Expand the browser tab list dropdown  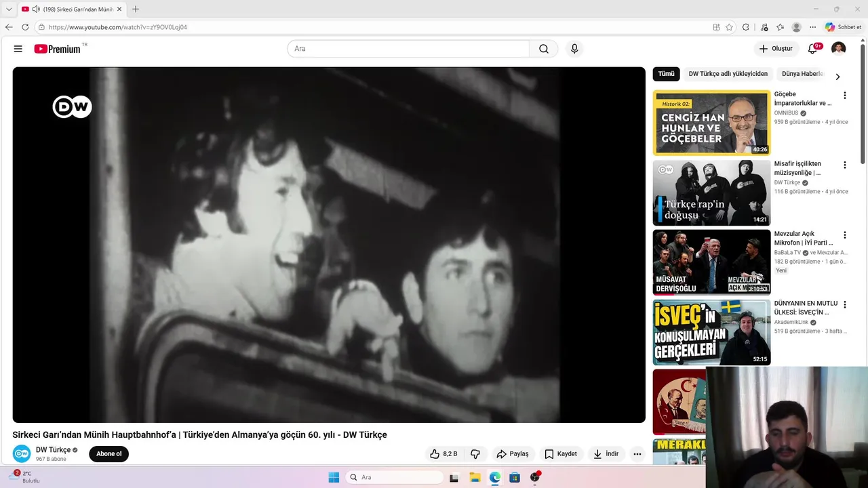9,9
